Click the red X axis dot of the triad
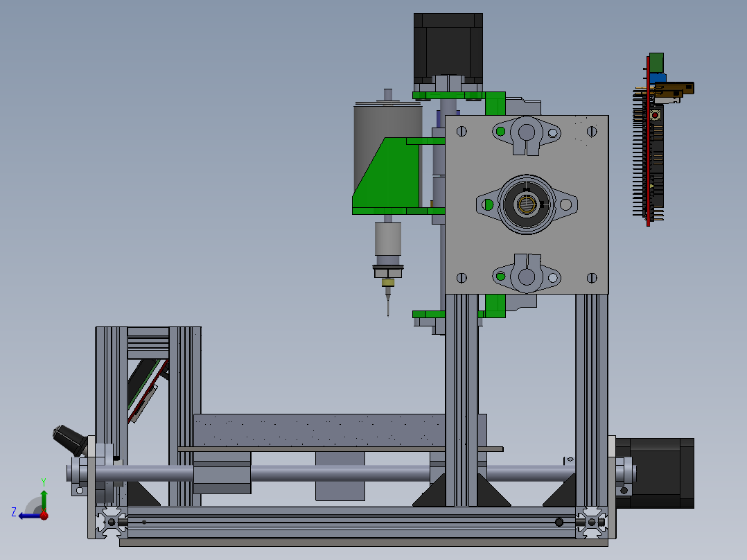This screenshot has width=747, height=560. [x=44, y=515]
